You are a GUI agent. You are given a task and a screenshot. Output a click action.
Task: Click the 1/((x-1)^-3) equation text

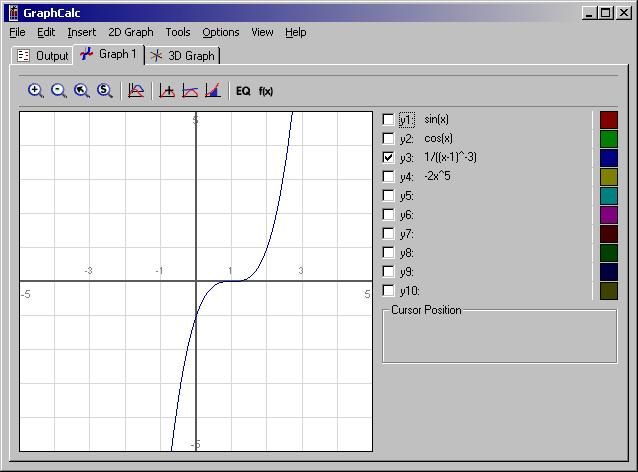pyautogui.click(x=450, y=157)
